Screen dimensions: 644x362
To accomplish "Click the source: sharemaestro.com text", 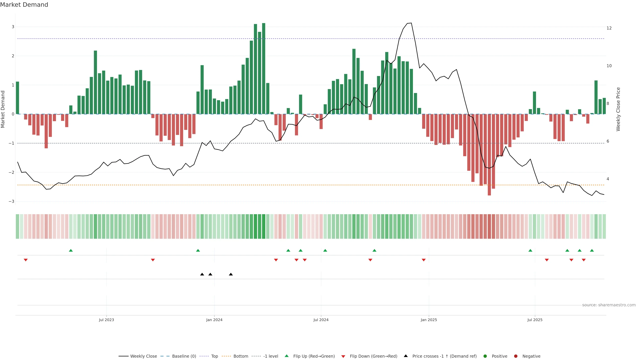I will click(609, 305).
